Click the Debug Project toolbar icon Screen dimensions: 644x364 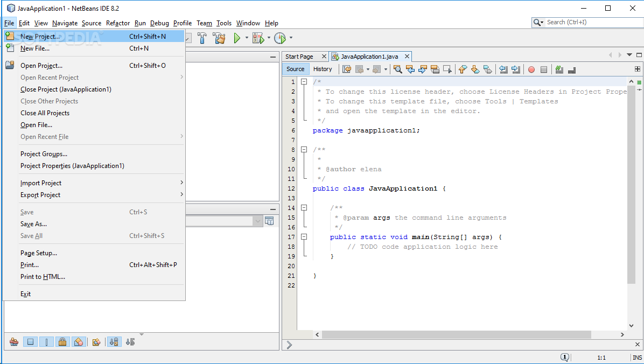click(258, 38)
